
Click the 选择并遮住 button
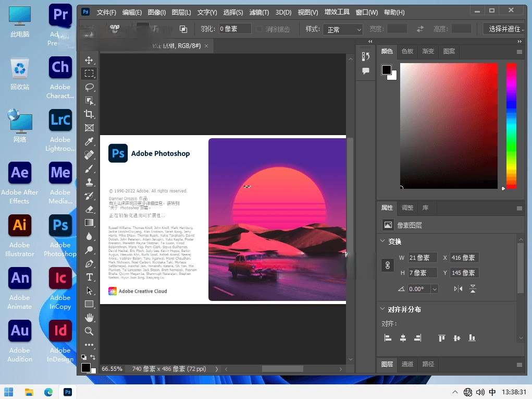pos(504,29)
